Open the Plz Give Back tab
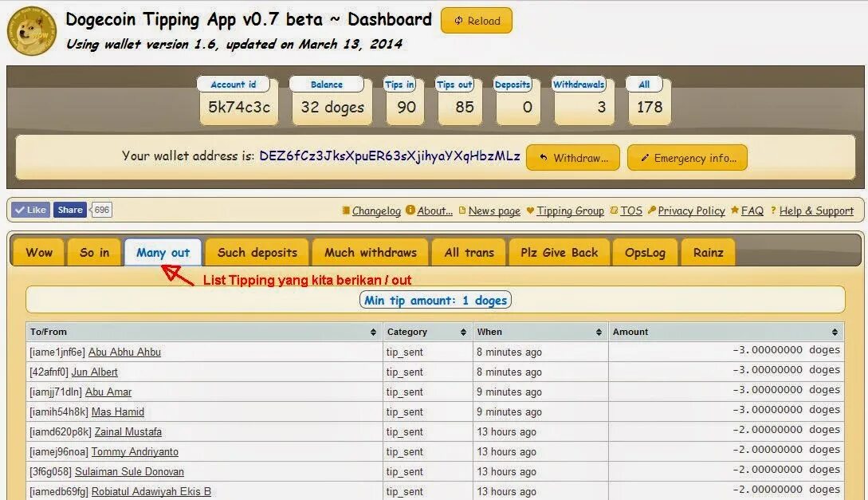 559,253
